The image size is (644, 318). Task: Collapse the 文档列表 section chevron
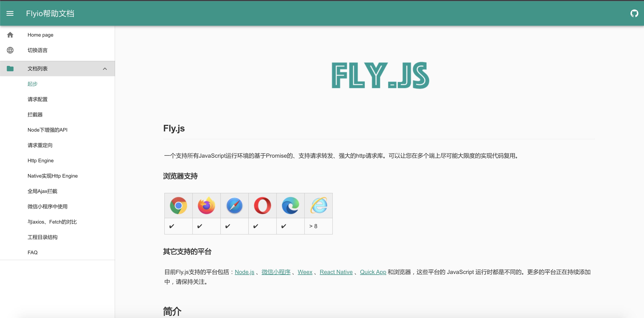click(x=105, y=68)
